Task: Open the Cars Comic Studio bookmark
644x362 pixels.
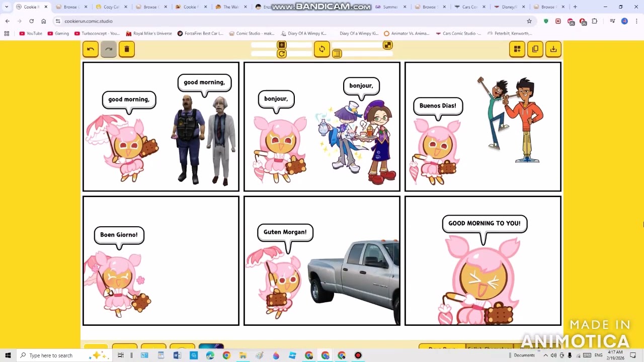Action: [458, 33]
